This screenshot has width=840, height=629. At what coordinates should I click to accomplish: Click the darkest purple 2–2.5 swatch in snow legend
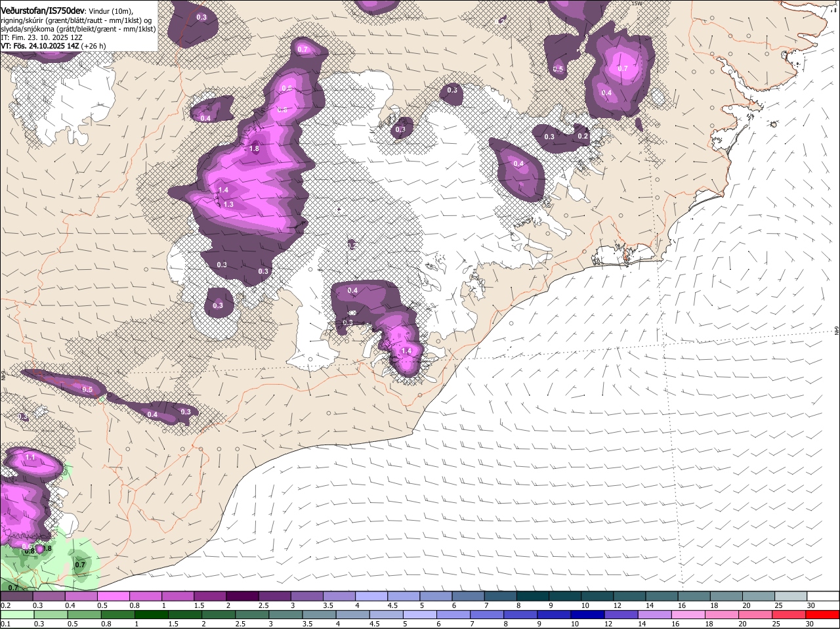[x=243, y=596]
